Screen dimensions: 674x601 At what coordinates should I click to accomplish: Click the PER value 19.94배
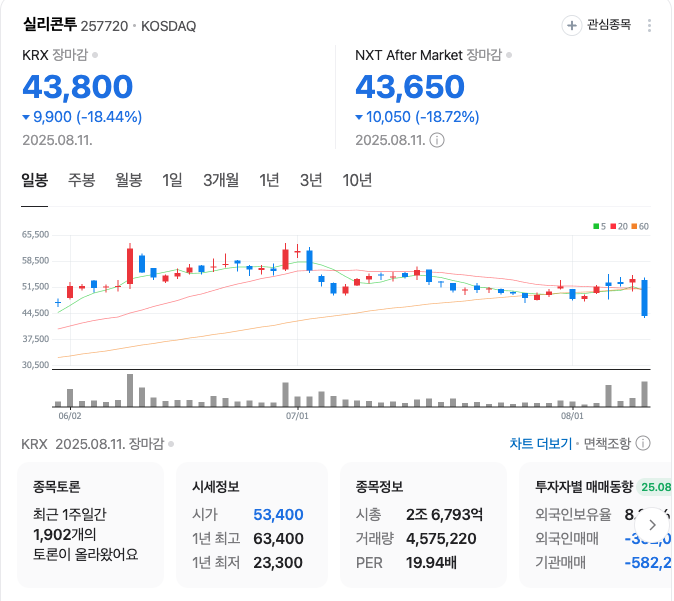pyautogui.click(x=431, y=563)
